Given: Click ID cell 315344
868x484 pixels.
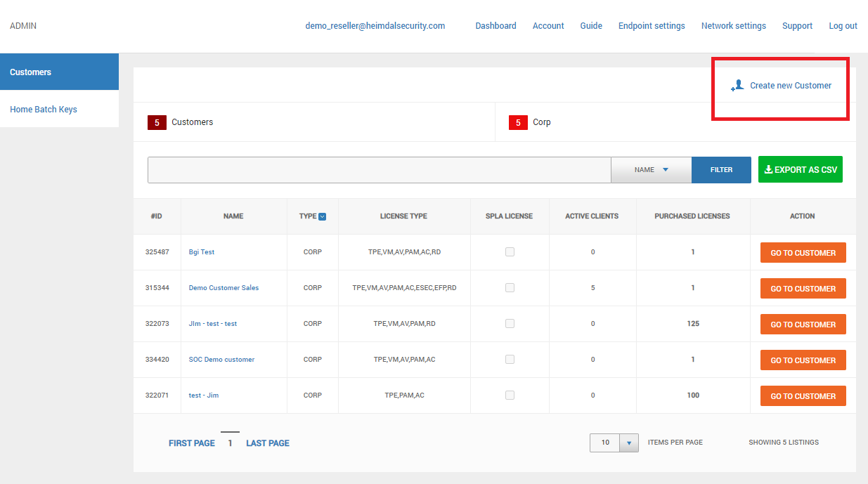Looking at the screenshot, I should [157, 288].
